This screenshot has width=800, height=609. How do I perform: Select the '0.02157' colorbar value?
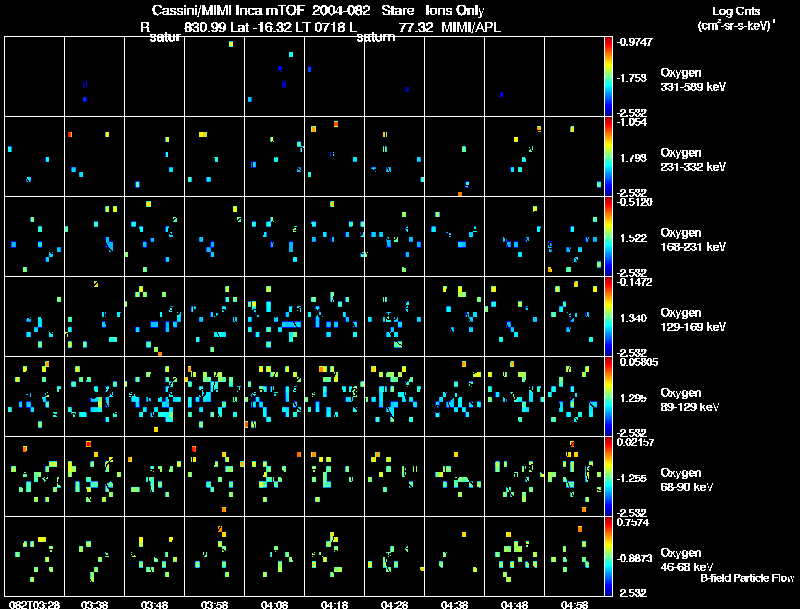click(635, 442)
